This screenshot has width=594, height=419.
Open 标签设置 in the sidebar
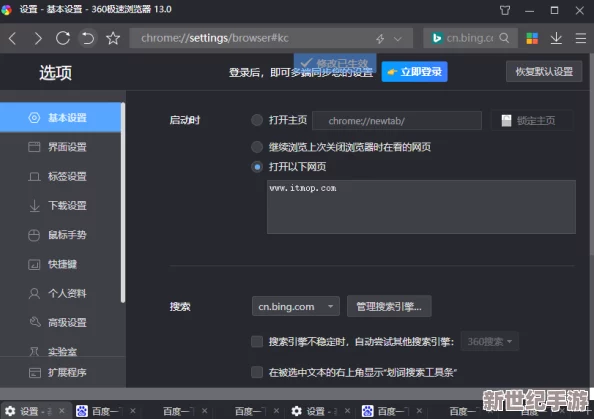61,177
